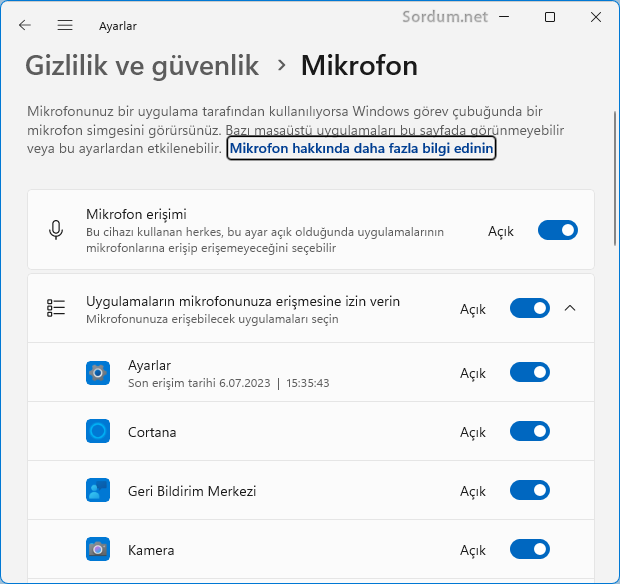Disable microphone access for Ayarlar
This screenshot has height=584, width=620.
[530, 372]
